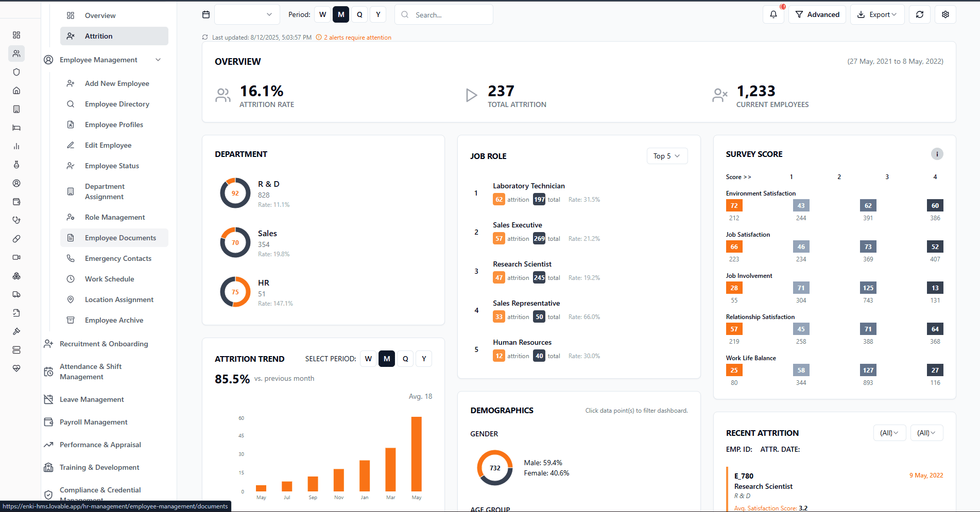Collapse the Employee Management section

point(158,60)
